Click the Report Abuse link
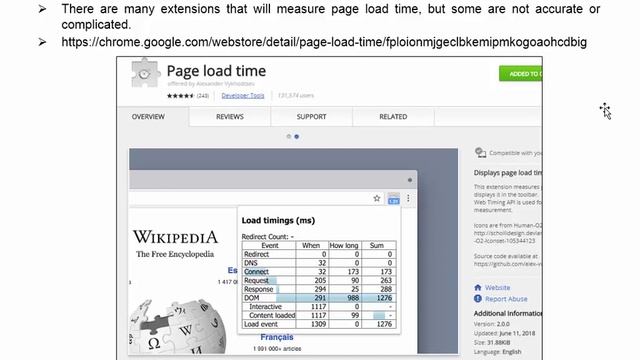The height and width of the screenshot is (360, 640). [506, 299]
